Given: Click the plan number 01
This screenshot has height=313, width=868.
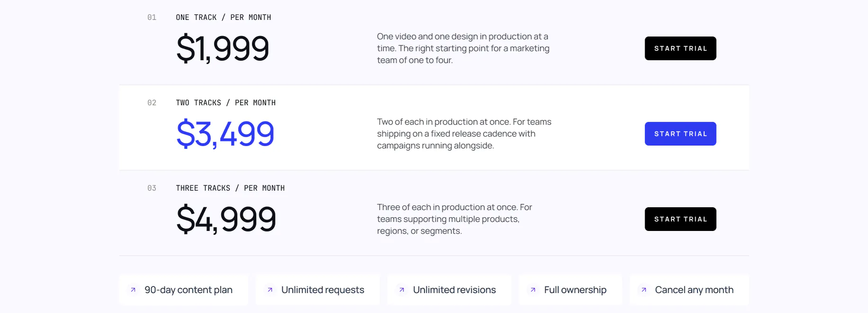Looking at the screenshot, I should click(152, 18).
